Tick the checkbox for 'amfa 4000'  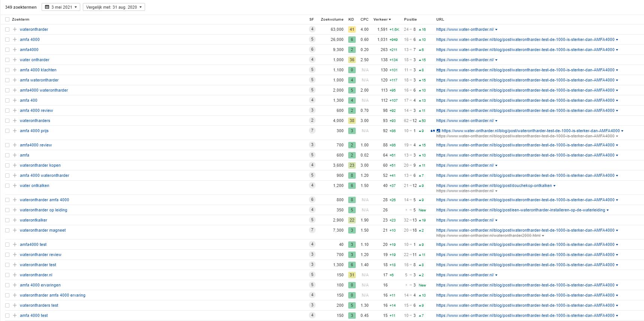[x=7, y=39]
